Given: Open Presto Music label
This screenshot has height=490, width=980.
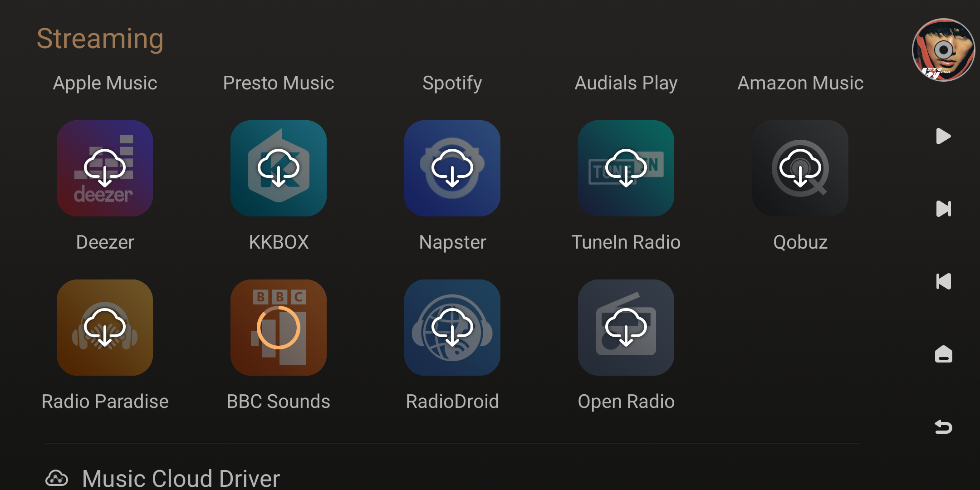Looking at the screenshot, I should coord(279,83).
